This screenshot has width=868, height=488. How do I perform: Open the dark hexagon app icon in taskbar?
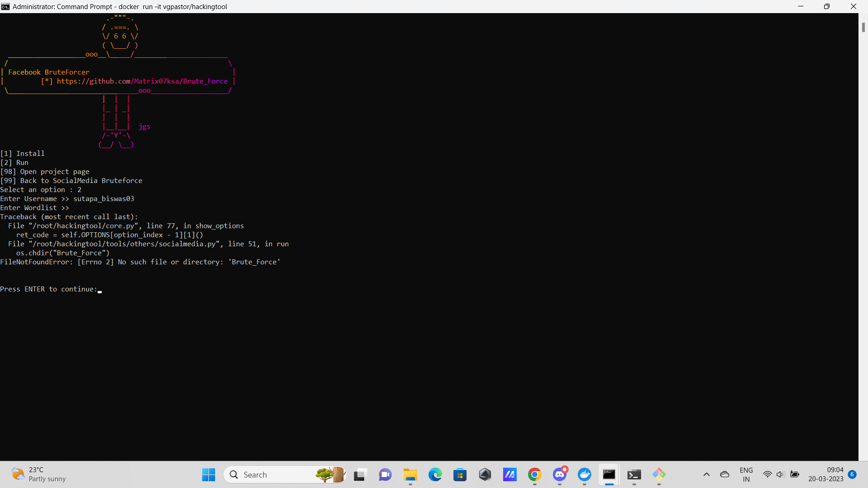point(485,474)
